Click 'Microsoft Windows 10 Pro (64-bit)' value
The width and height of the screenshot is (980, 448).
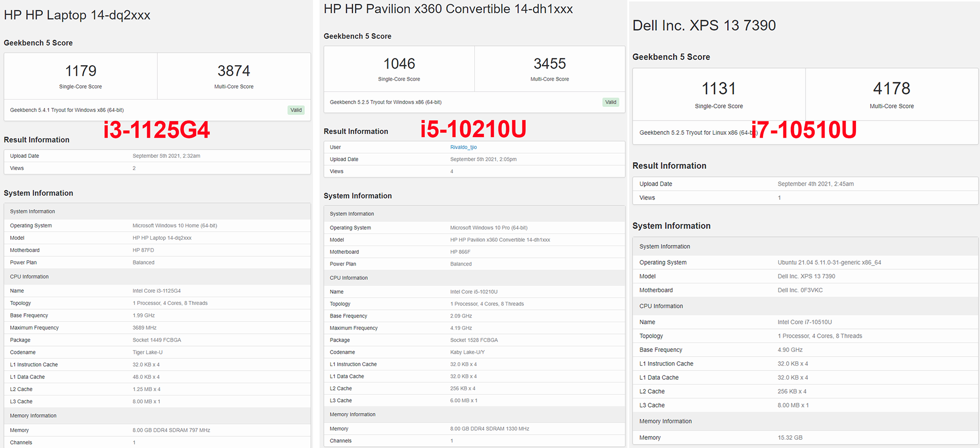[489, 227]
